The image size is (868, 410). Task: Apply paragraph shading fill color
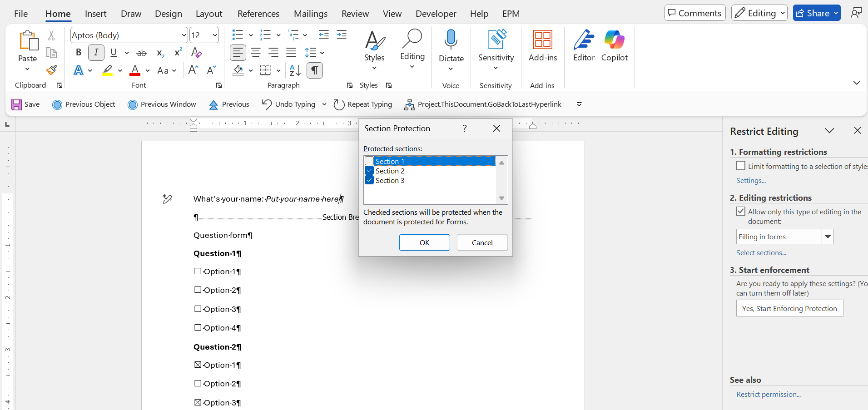238,70
